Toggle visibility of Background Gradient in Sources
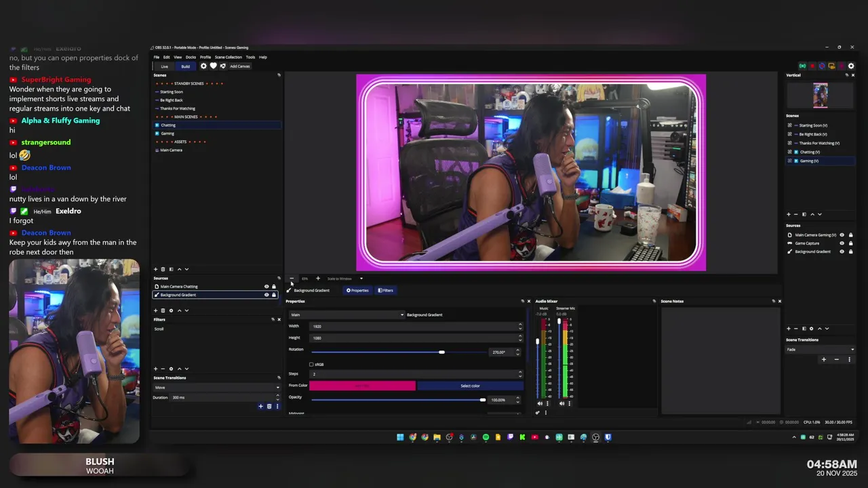This screenshot has width=868, height=488. [x=267, y=295]
